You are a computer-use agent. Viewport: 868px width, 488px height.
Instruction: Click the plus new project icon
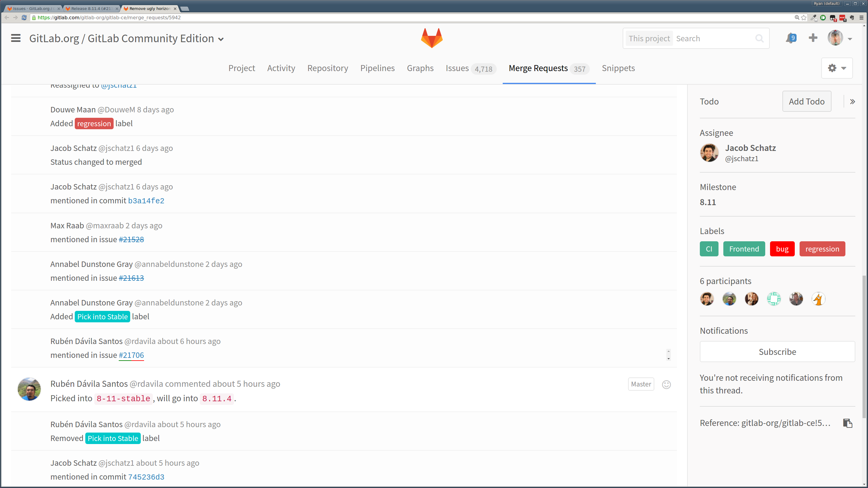pyautogui.click(x=813, y=38)
